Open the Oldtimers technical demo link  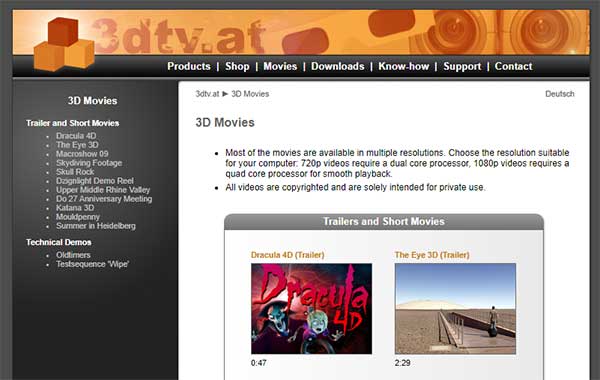tap(73, 255)
